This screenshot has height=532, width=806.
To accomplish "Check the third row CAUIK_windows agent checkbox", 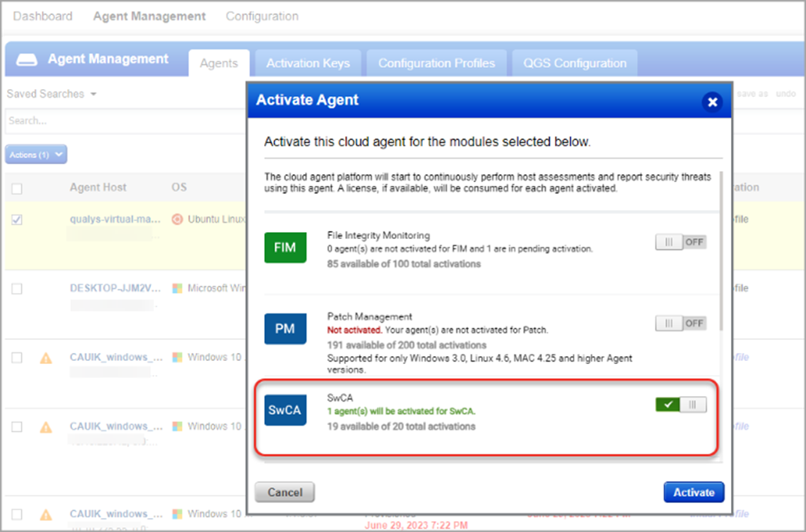I will coord(17,358).
